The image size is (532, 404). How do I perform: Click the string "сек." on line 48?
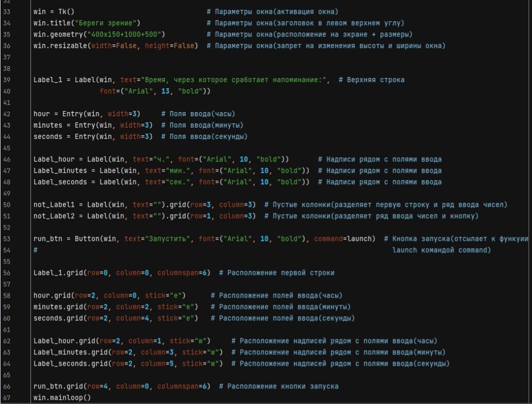178,182
